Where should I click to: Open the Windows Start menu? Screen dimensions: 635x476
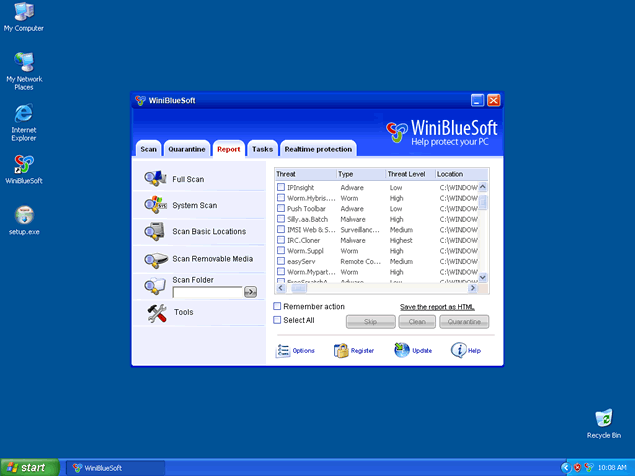click(x=27, y=467)
